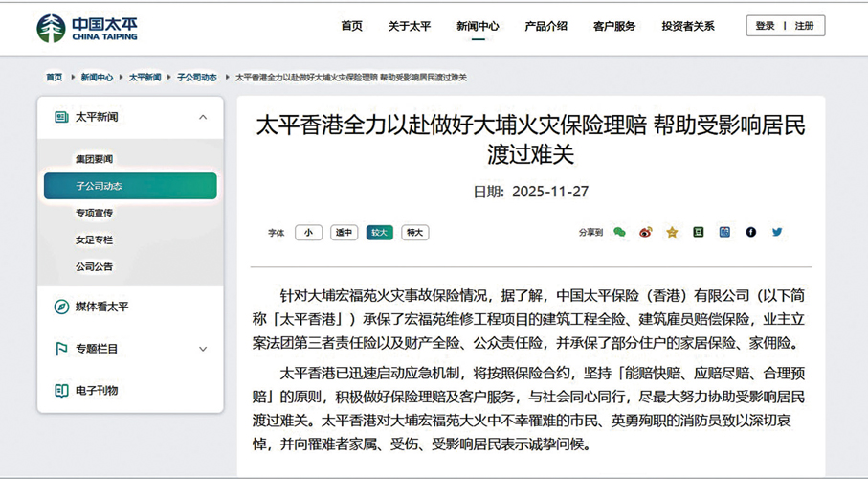
Task: Open 电子刊物 in the sidebar
Action: [x=96, y=390]
